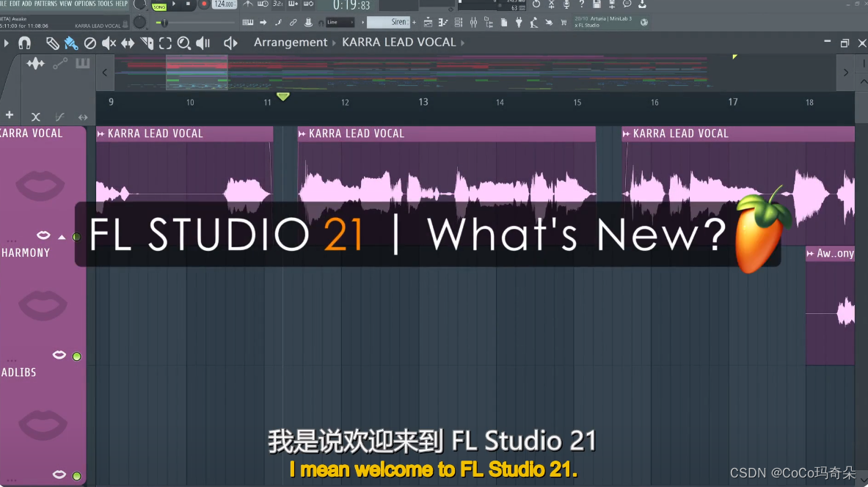
Task: Collapse the KARRA VOCAL track group triangle
Action: pyautogui.click(x=62, y=237)
